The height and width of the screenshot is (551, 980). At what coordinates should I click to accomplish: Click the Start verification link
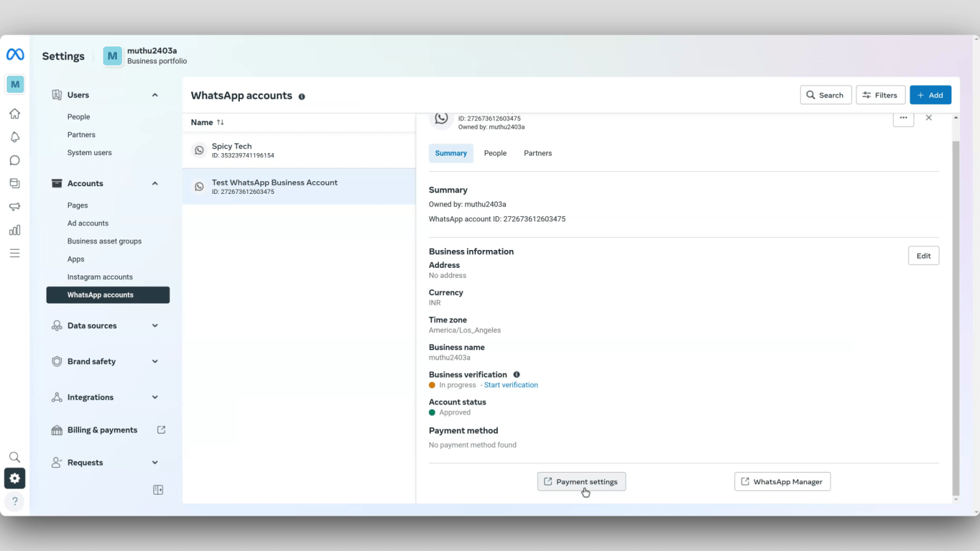(511, 385)
